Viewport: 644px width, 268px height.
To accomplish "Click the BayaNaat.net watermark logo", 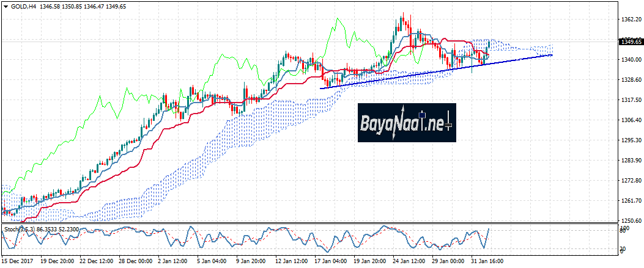I will [407, 123].
